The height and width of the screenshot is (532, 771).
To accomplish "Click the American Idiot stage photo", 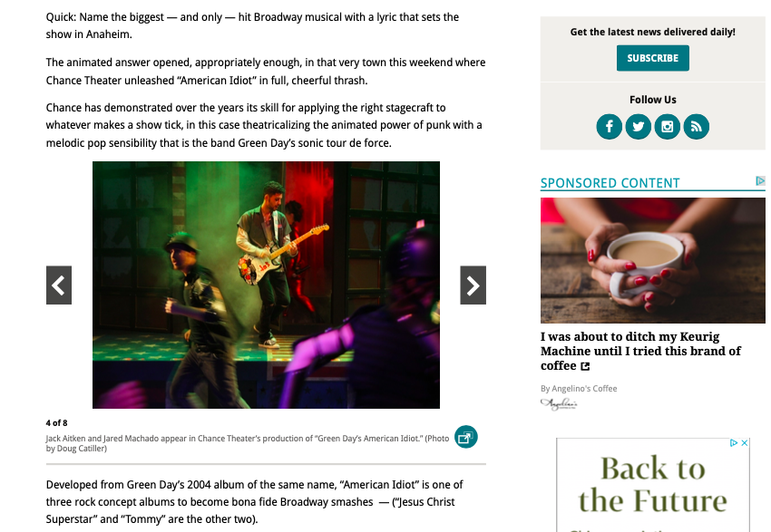I will pos(266,285).
